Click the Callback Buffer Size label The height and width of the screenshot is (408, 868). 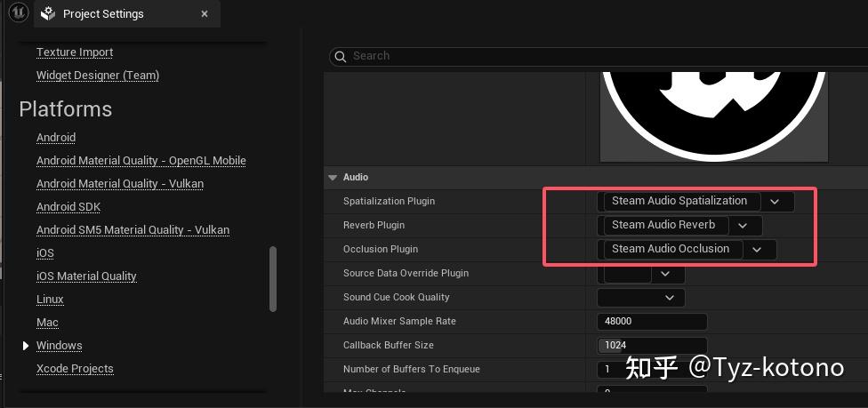click(x=389, y=345)
